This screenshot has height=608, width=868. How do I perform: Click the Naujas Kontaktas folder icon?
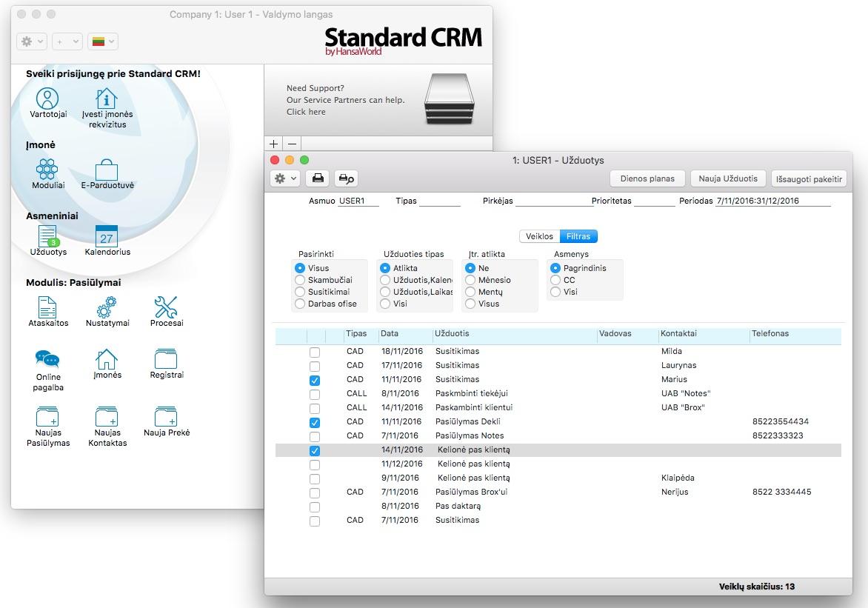pos(107,416)
